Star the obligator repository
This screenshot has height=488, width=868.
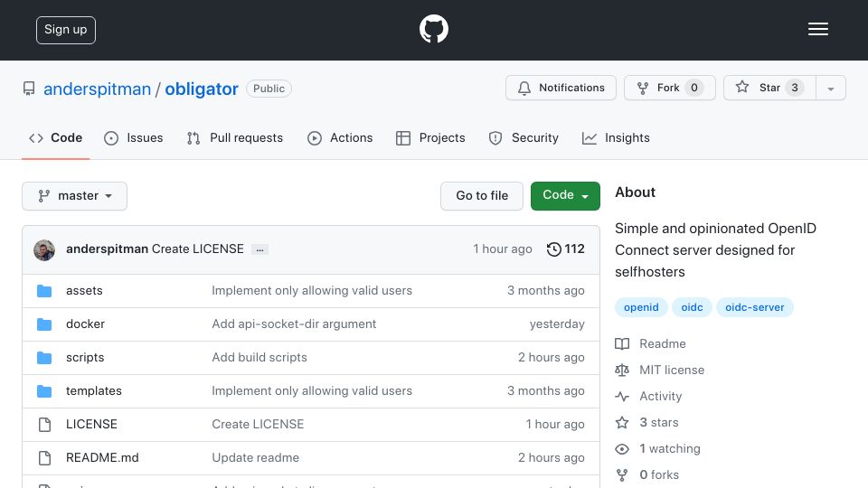point(769,88)
